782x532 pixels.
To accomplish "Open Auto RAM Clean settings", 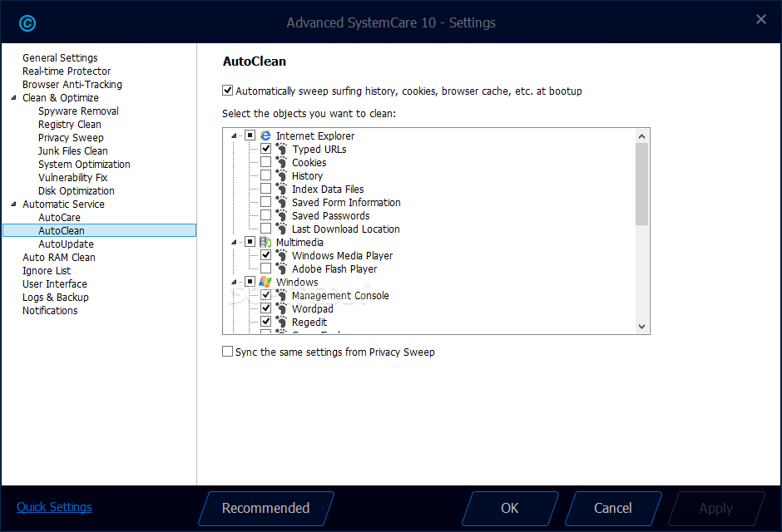I will click(58, 257).
